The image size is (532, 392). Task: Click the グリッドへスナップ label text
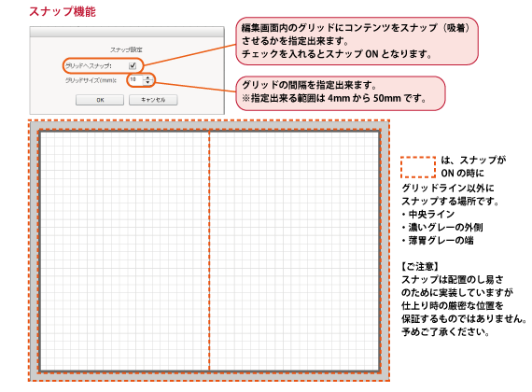(x=89, y=66)
